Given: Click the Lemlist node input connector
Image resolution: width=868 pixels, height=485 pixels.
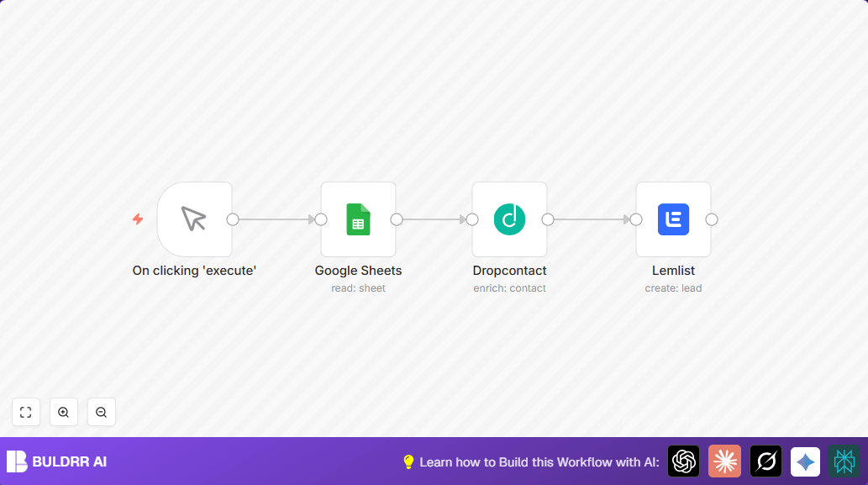Looking at the screenshot, I should 636,219.
